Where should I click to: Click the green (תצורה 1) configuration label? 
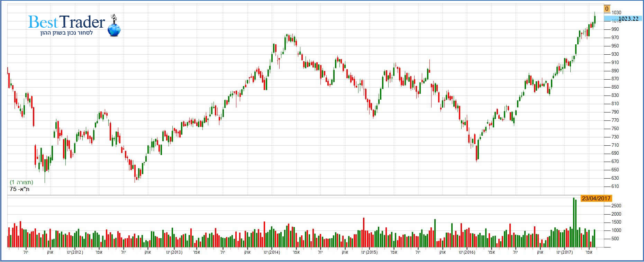click(x=21, y=182)
